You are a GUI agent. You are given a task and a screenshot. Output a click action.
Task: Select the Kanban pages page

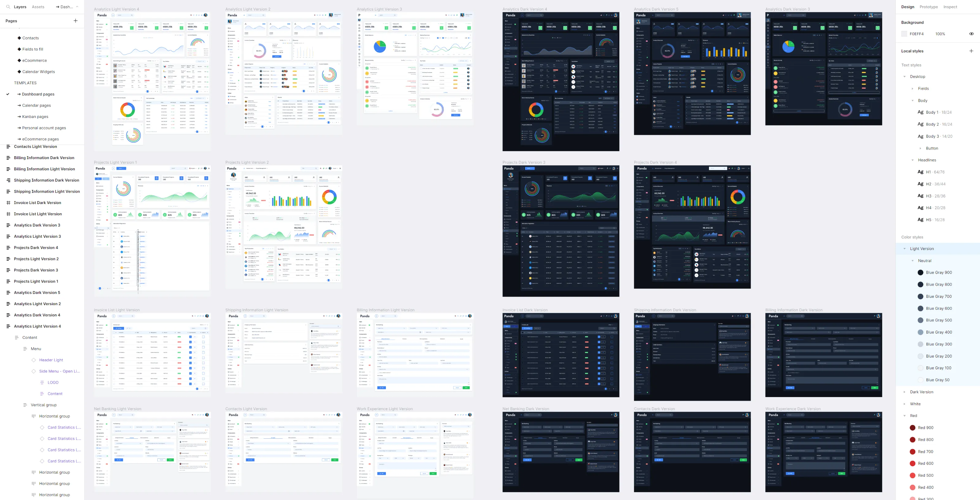click(36, 116)
